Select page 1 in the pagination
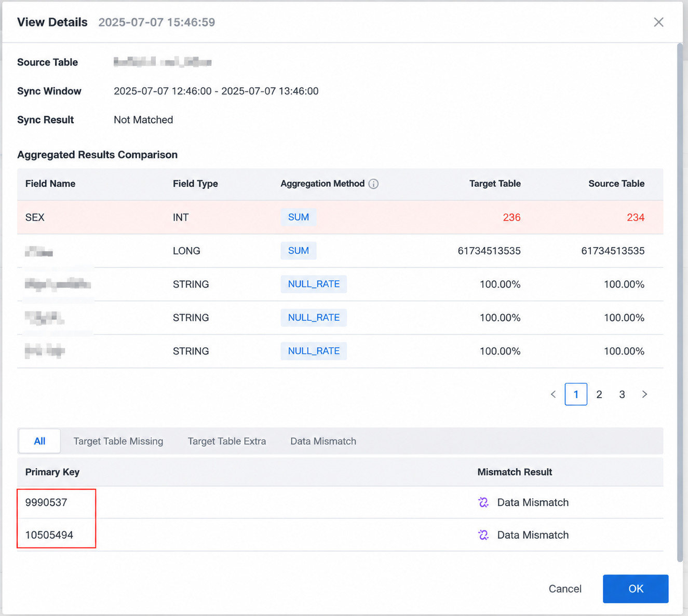The image size is (688, 616). pos(576,394)
